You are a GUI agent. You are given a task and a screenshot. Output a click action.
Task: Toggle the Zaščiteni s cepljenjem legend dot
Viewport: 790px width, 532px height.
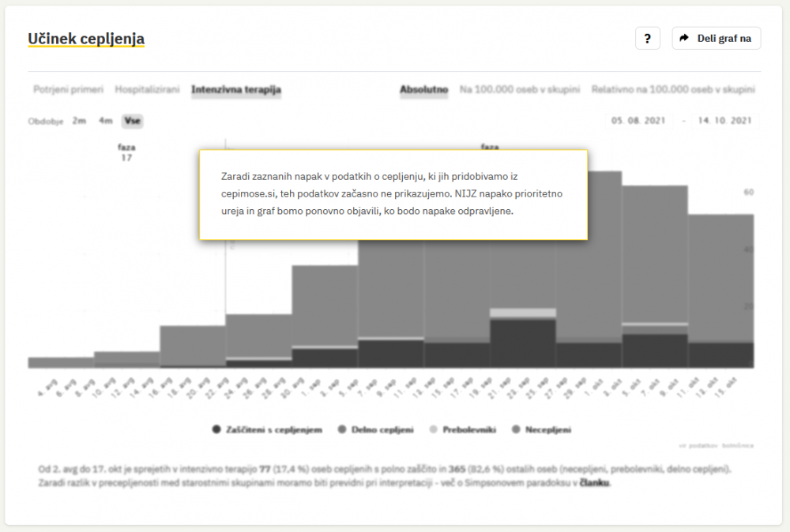point(216,429)
